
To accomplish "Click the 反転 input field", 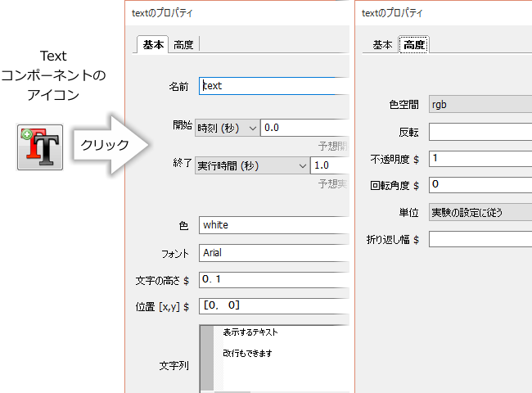I will [x=480, y=132].
